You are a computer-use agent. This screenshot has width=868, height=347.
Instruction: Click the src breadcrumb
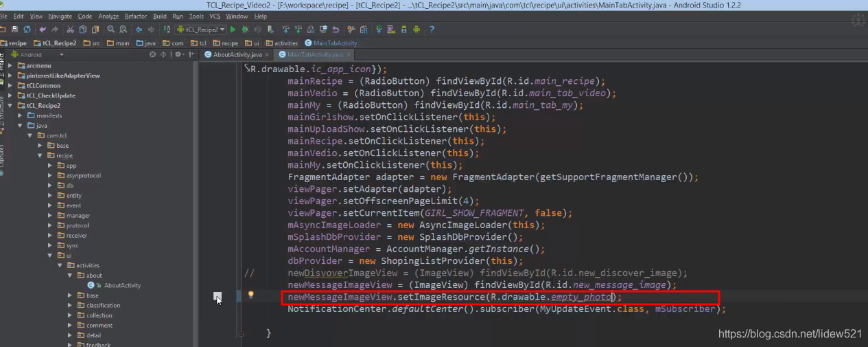click(x=92, y=43)
